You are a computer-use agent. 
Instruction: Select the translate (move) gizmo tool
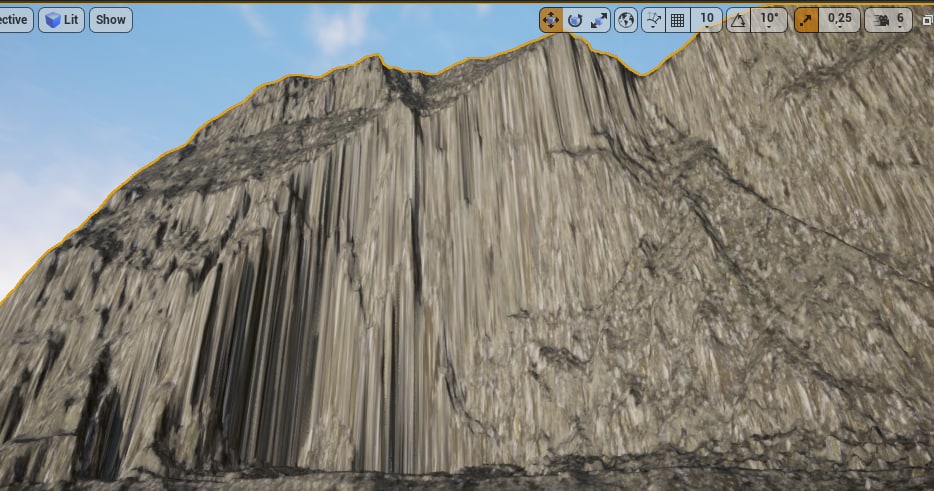point(551,20)
